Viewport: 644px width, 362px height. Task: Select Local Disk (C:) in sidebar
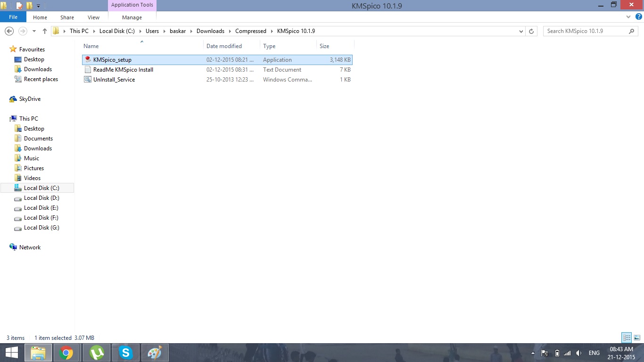click(41, 188)
